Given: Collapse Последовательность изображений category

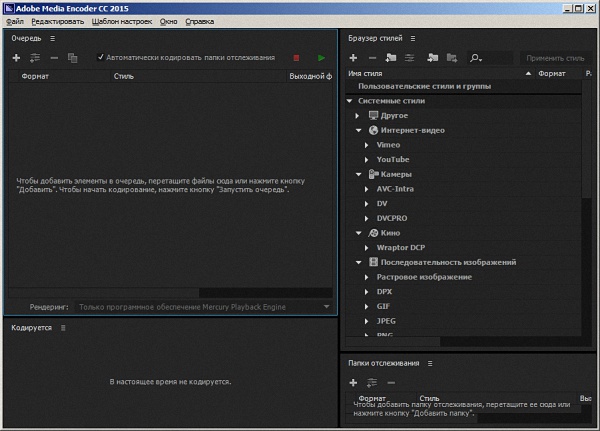Looking at the screenshot, I should [x=359, y=263].
